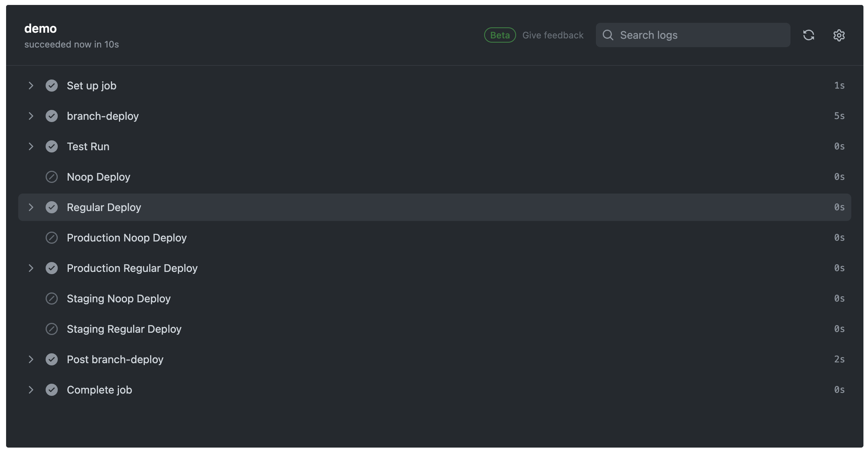
Task: Click the Give feedback link
Action: click(553, 35)
